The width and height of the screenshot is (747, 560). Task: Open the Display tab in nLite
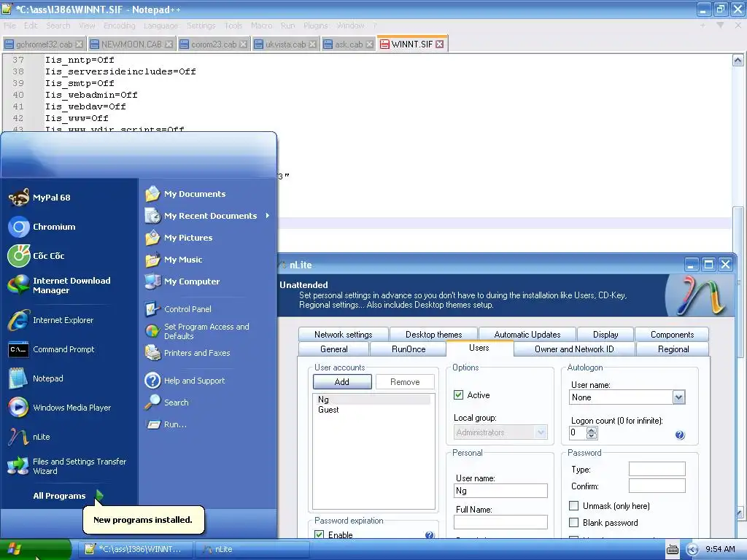click(x=605, y=334)
